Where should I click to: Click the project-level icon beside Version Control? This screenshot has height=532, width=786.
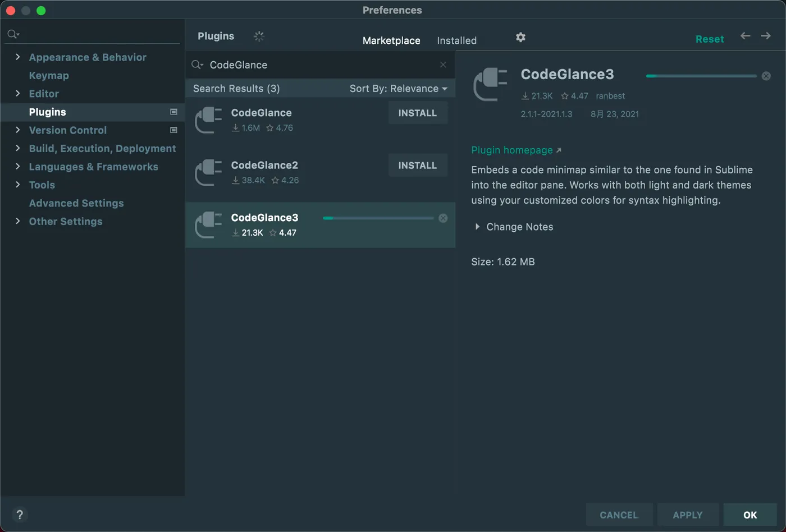pos(173,130)
